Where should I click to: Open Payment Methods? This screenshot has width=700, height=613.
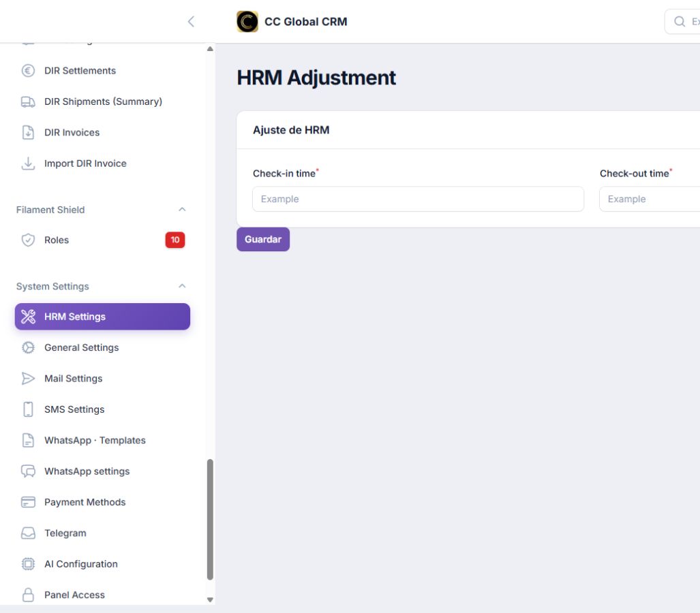pyautogui.click(x=102, y=502)
